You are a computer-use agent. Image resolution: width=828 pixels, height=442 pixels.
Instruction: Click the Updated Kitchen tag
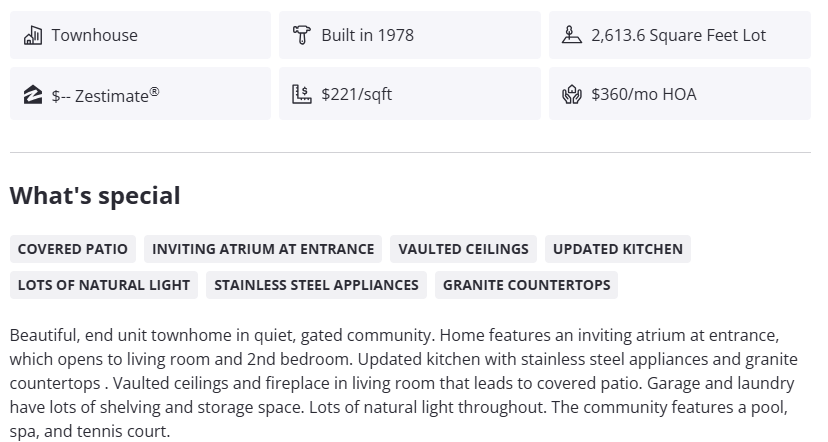point(618,249)
